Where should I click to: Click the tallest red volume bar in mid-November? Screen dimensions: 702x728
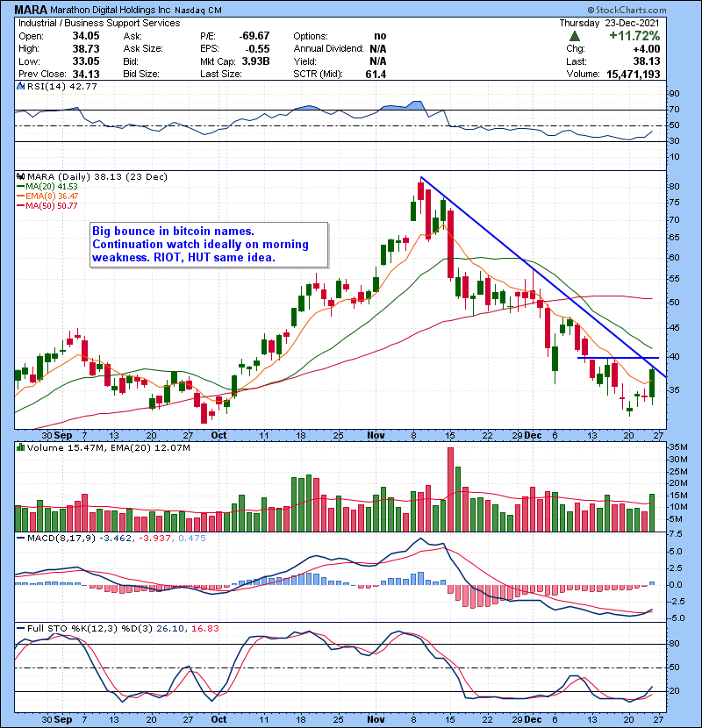450,489
